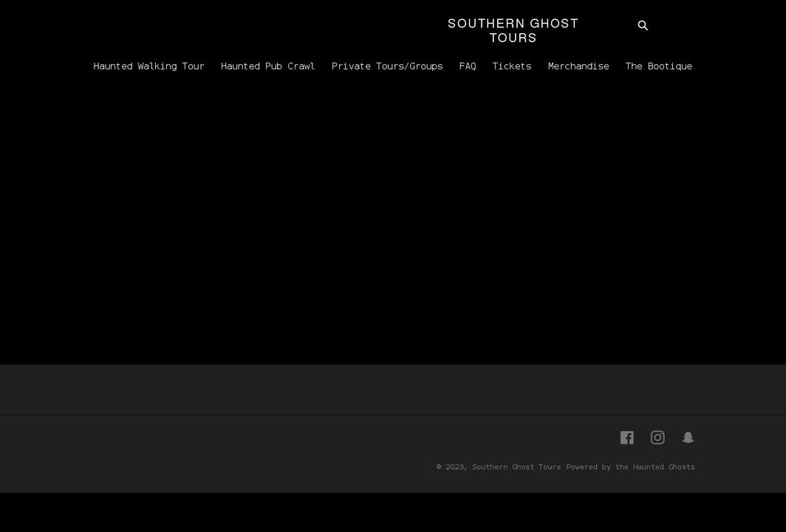Open the FAQ menu item
This screenshot has width=786, height=532.
tap(467, 66)
